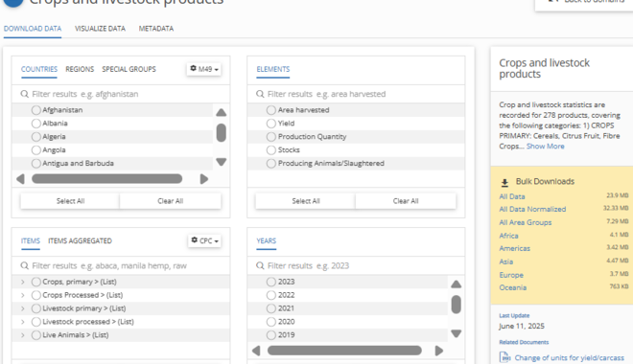Click the years horizontal scrollbar thumb
633x364 pixels.
click(344, 351)
